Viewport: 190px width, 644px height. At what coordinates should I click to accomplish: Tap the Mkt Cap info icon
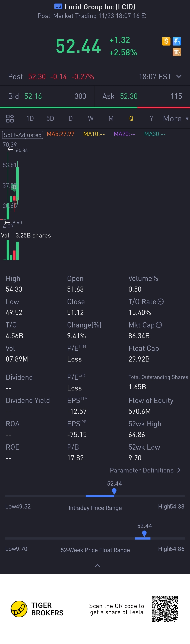[159, 325]
